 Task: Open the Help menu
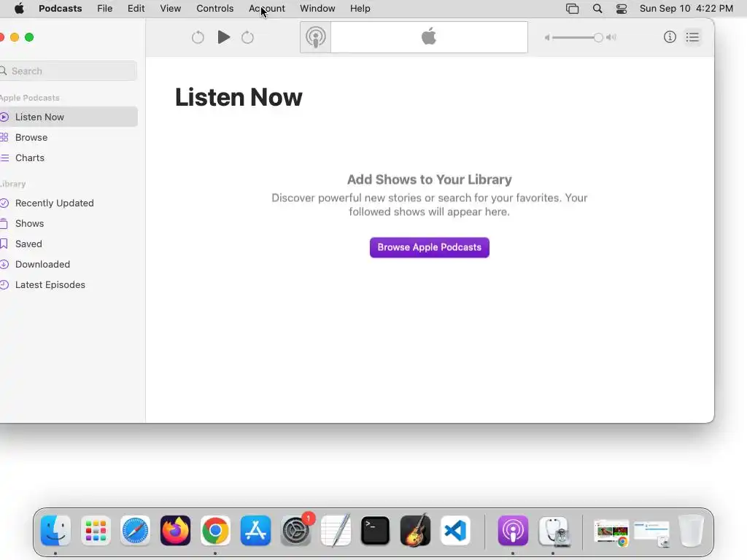[360, 9]
